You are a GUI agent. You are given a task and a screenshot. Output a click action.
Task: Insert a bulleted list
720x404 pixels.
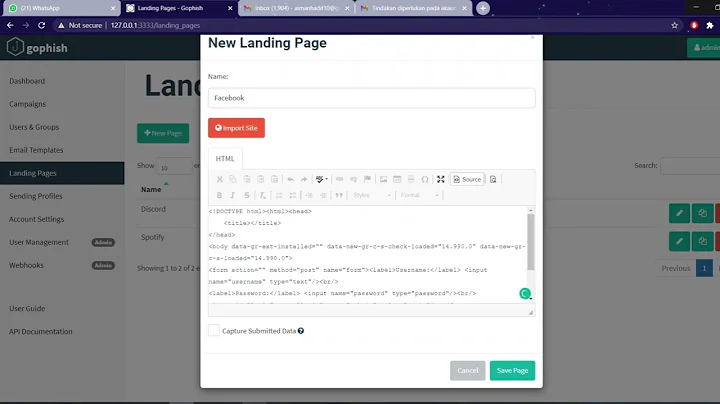click(292, 196)
